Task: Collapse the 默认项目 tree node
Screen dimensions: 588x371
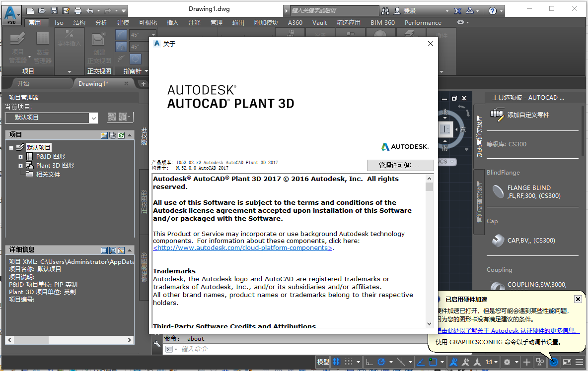Action: point(11,147)
